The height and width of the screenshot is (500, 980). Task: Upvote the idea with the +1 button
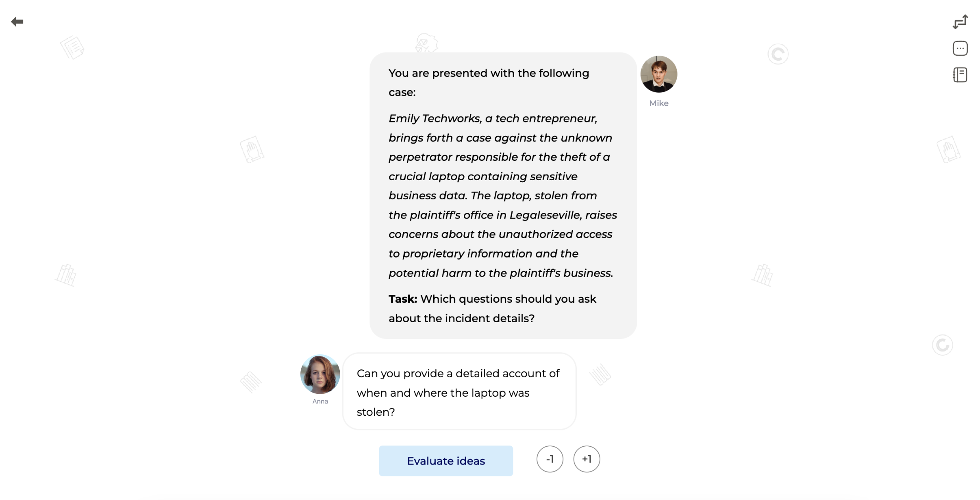tap(587, 459)
